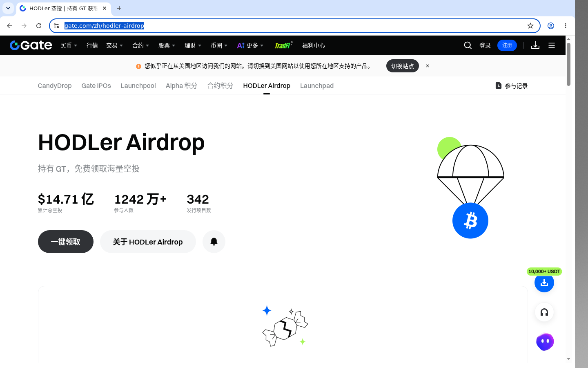This screenshot has width=588, height=368.
Task: Open the 行情 menu item
Action: (92, 45)
